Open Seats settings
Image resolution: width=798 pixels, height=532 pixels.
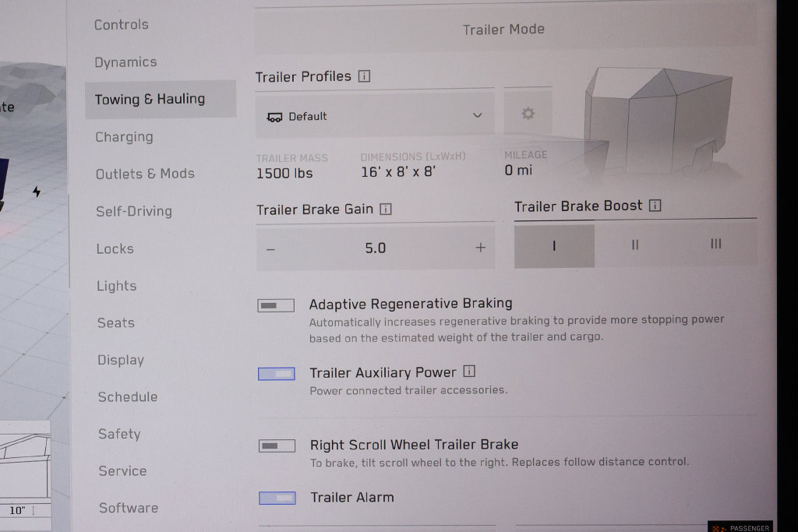(116, 323)
